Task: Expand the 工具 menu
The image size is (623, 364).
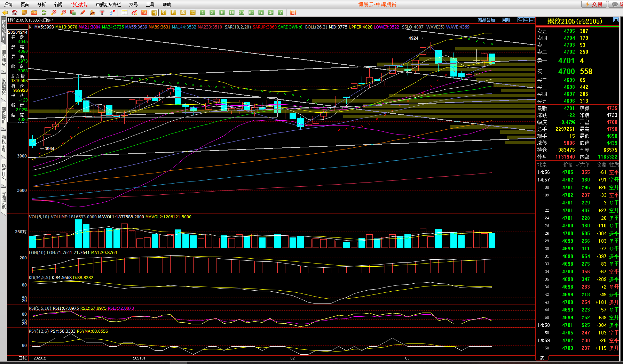Action: (x=150, y=5)
